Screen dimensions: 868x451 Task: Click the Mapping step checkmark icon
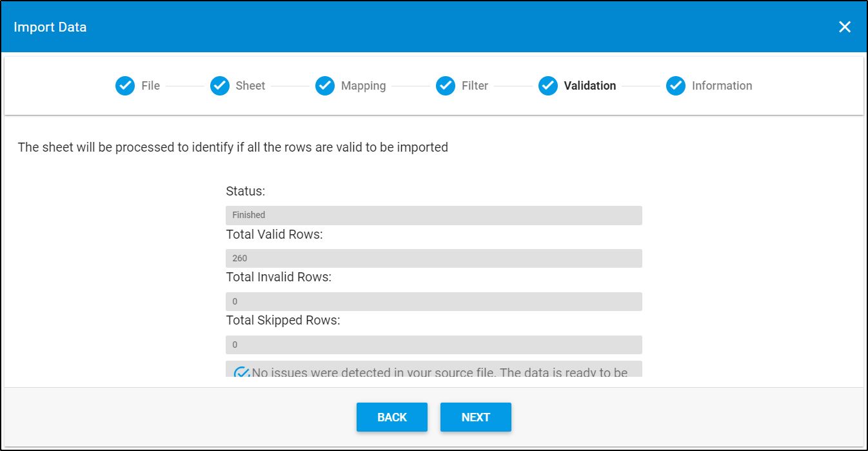click(324, 85)
